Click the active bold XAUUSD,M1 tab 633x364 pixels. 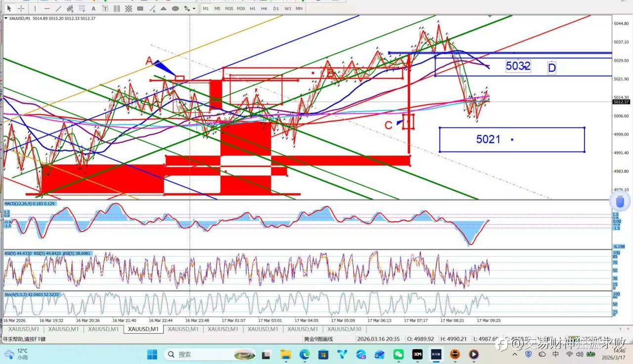tap(143, 329)
